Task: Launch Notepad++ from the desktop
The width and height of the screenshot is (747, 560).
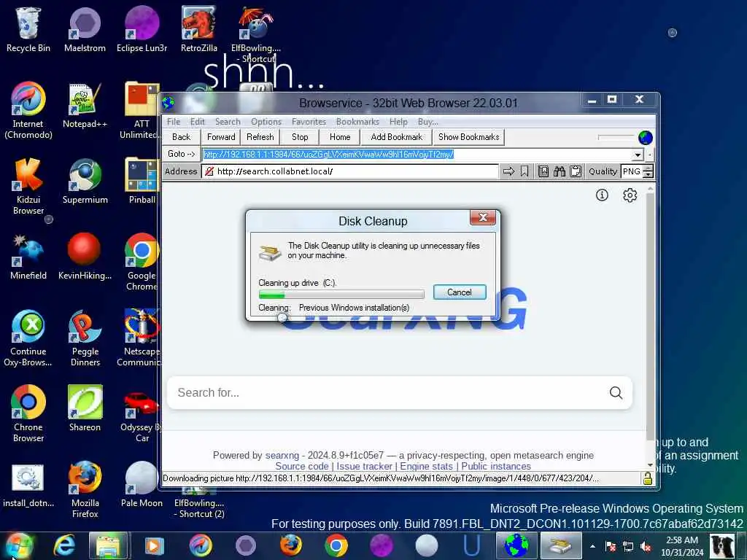Action: pyautogui.click(x=85, y=106)
